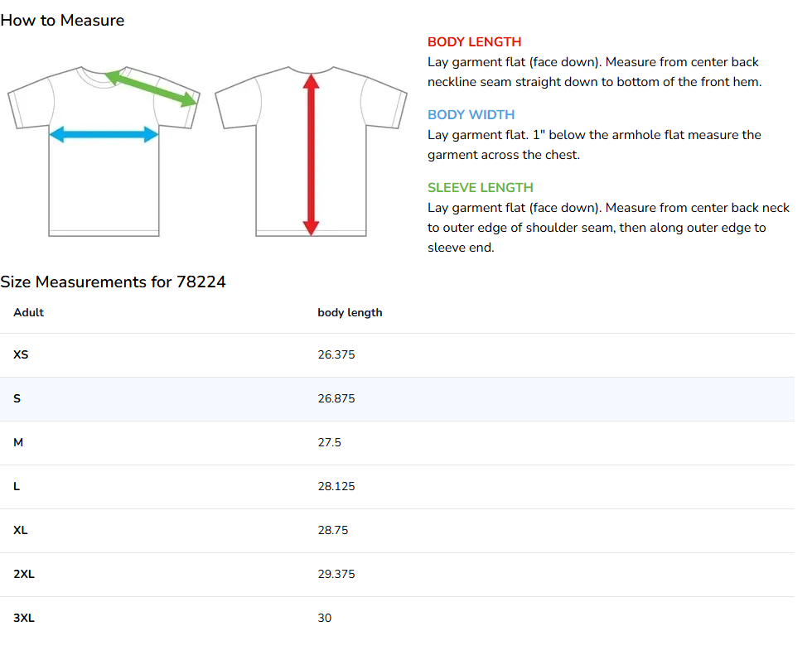Screen dimensions: 812x655
Task: Select the L size row label
Action: (17, 486)
